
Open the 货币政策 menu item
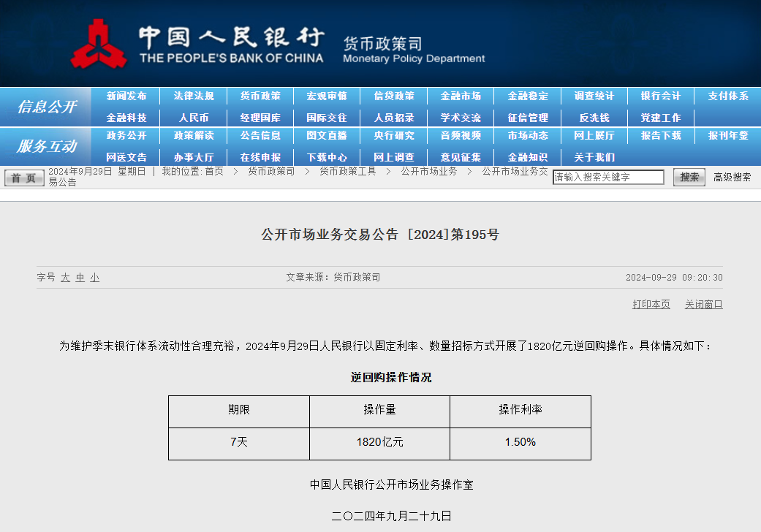[260, 96]
